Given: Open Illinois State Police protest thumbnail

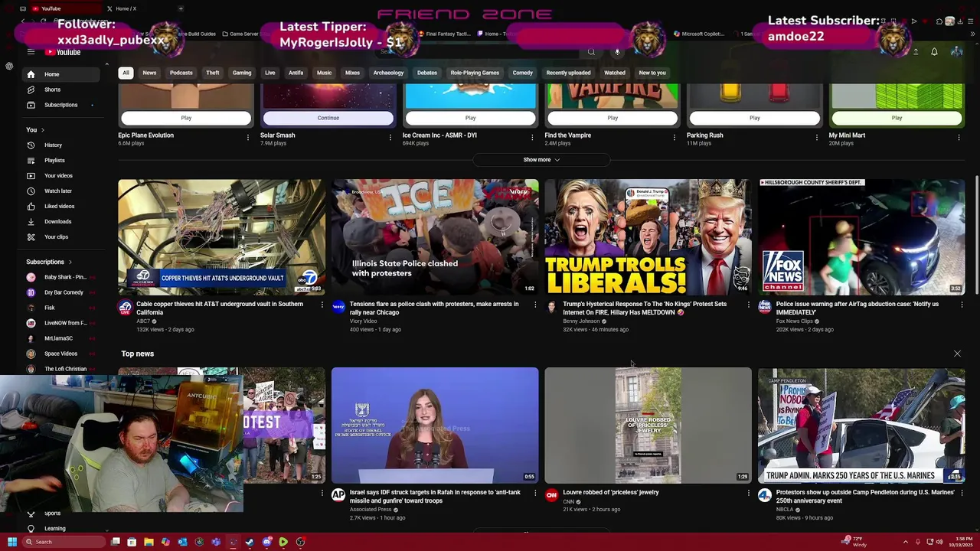Looking at the screenshot, I should 435,237.
